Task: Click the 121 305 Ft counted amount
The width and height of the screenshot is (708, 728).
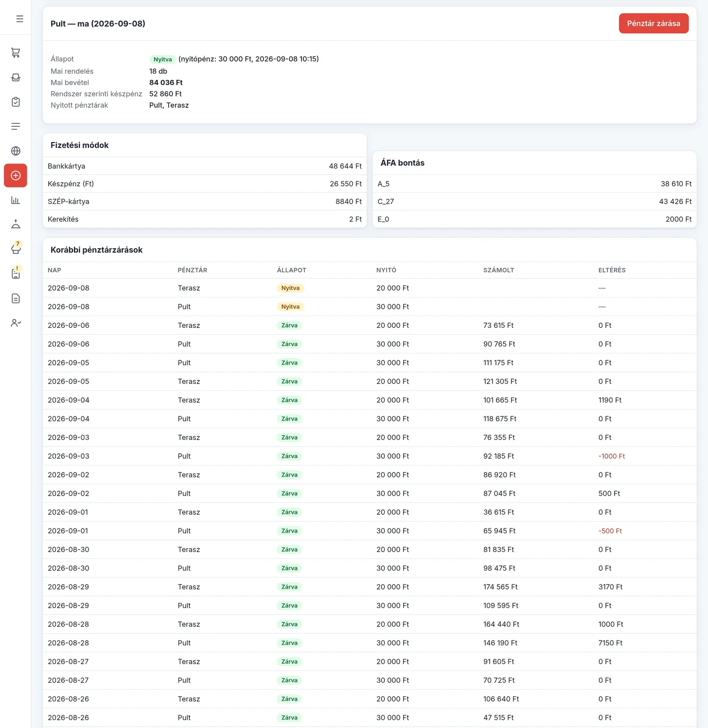Action: pos(500,381)
